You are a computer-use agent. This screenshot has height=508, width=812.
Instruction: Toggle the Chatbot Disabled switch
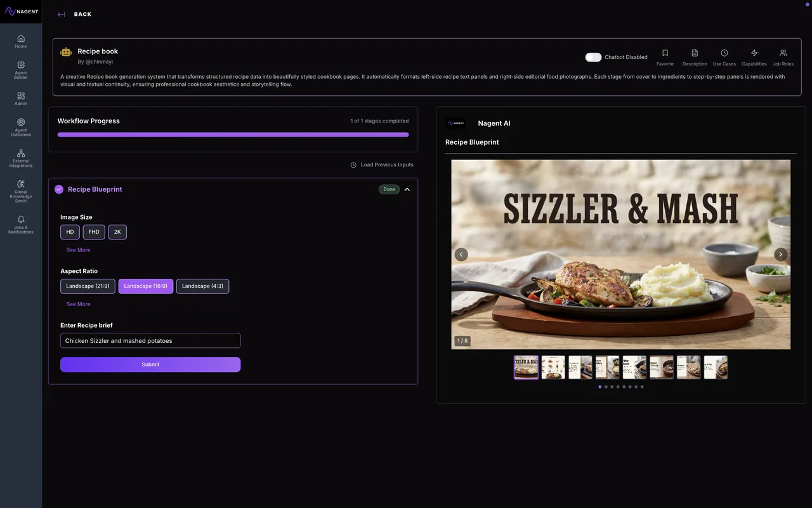[593, 57]
